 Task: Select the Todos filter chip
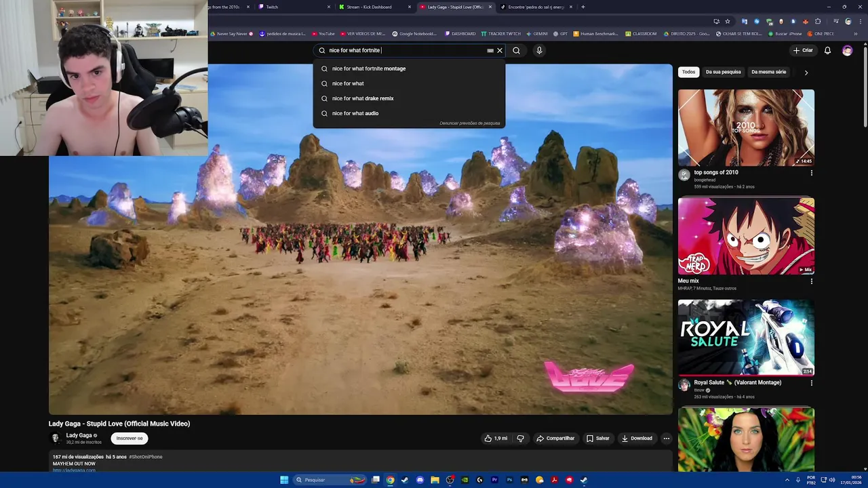(688, 72)
